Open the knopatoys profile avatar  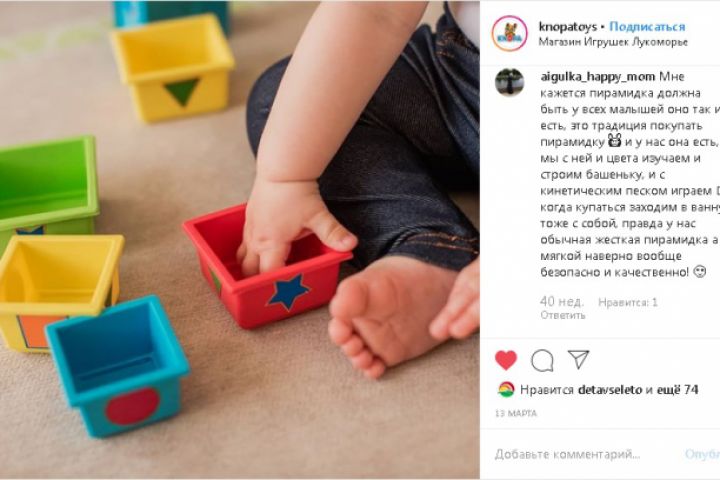[x=509, y=33]
